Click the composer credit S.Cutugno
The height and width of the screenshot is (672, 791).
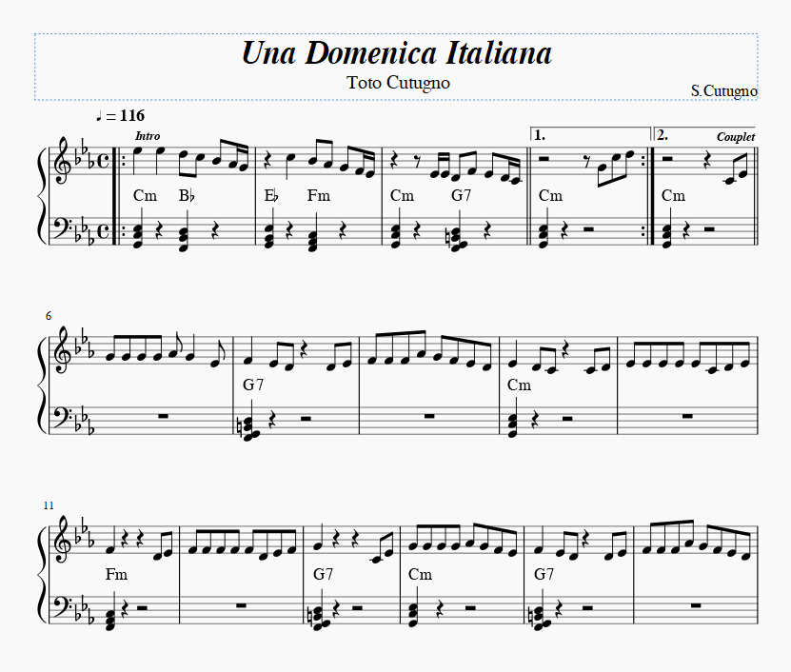coord(726,90)
